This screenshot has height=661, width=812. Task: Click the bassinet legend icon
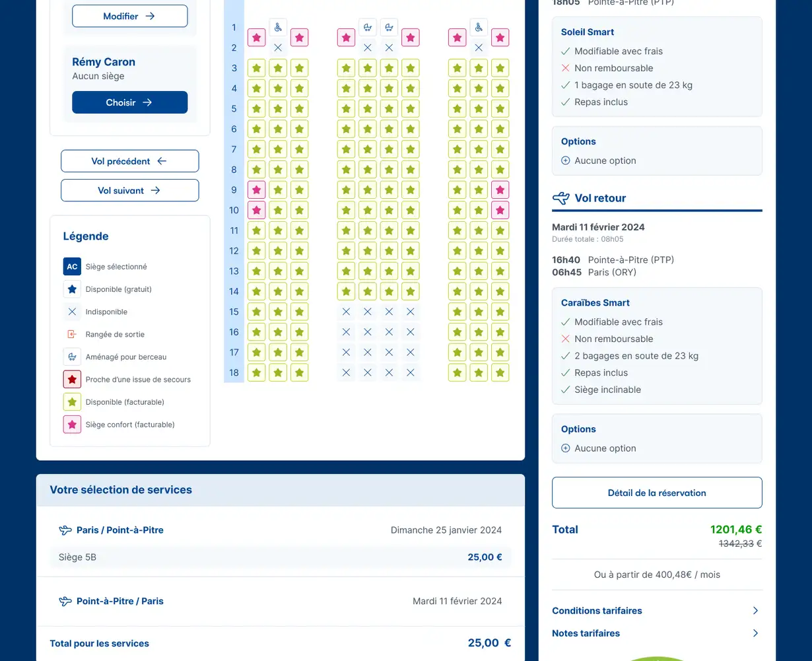[72, 357]
